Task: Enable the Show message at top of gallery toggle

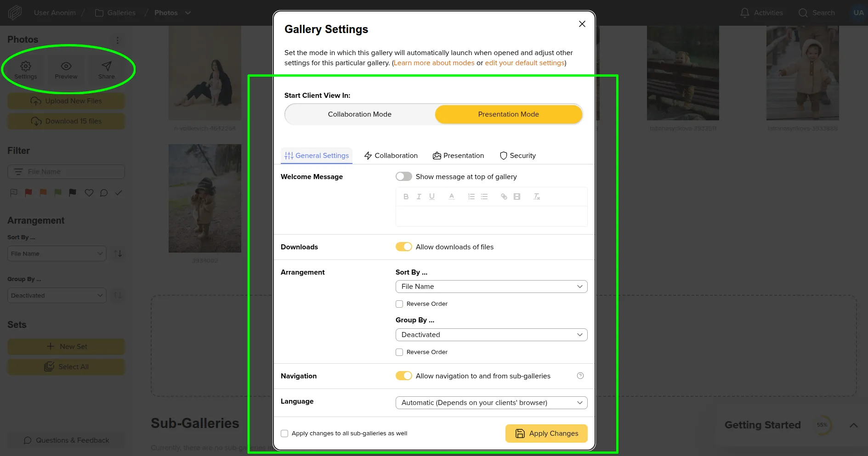Action: pyautogui.click(x=403, y=176)
